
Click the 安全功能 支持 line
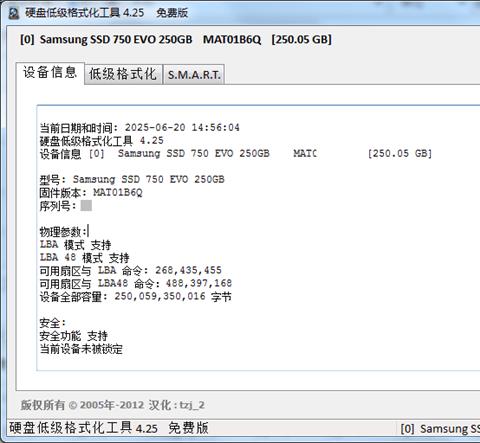tap(74, 336)
